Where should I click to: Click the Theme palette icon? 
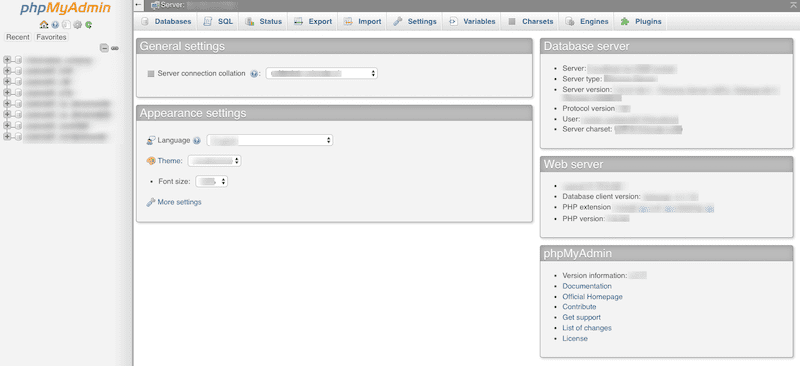point(151,161)
